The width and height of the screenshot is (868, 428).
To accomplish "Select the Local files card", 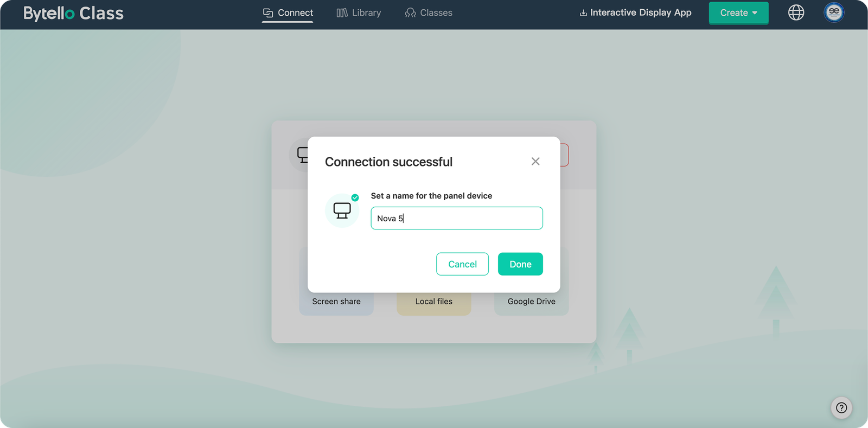I will (433, 302).
